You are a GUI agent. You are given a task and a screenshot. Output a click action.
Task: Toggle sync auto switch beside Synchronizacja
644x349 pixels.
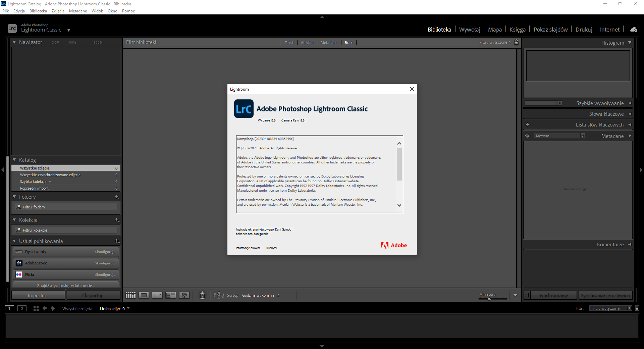click(x=527, y=295)
